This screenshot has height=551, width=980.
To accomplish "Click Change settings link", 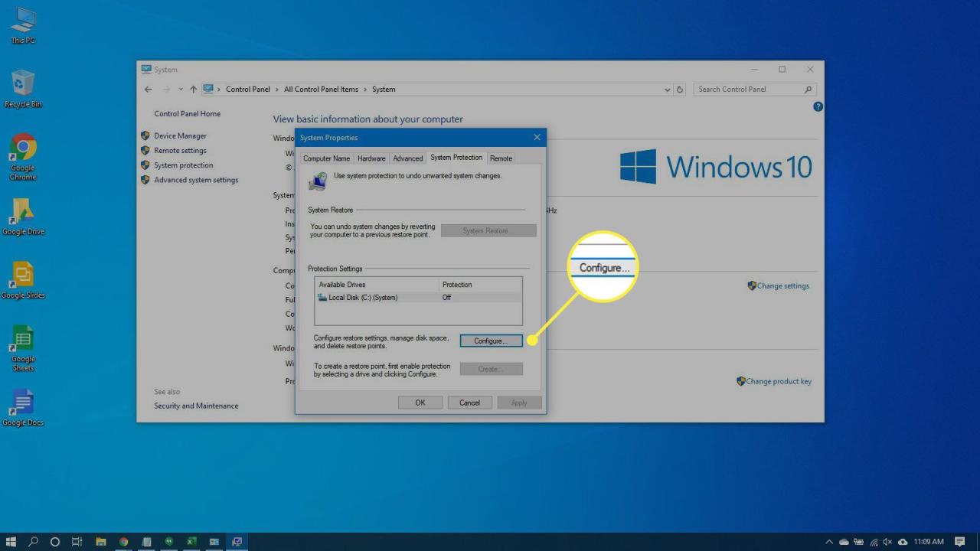I will click(x=782, y=286).
